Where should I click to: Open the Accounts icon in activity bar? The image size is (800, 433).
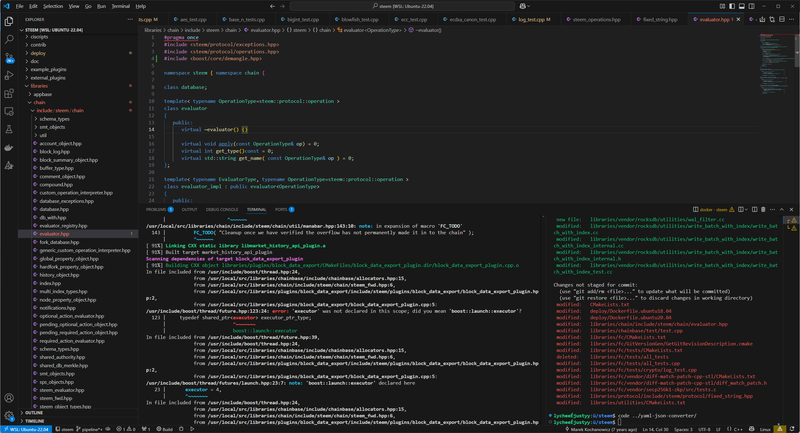tap(9, 398)
